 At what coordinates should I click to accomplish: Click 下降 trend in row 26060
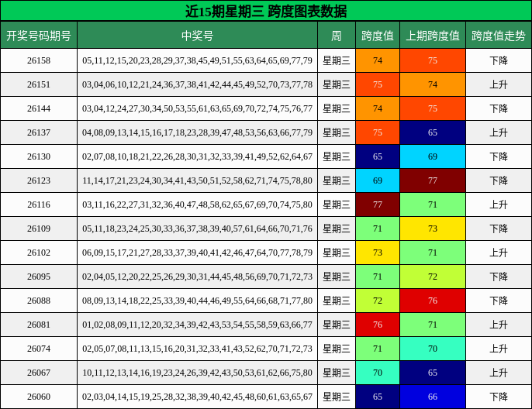tap(499, 397)
